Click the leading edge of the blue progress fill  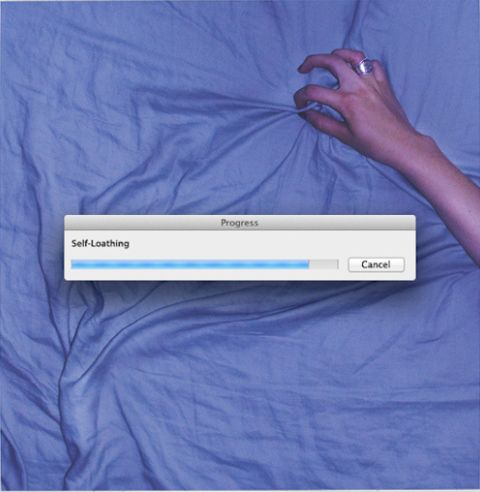pos(308,265)
